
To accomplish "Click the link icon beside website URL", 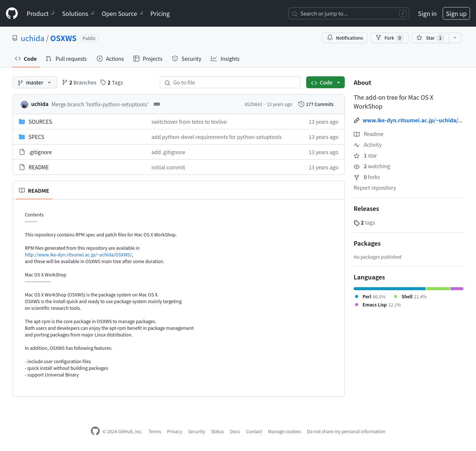I will pyautogui.click(x=357, y=120).
